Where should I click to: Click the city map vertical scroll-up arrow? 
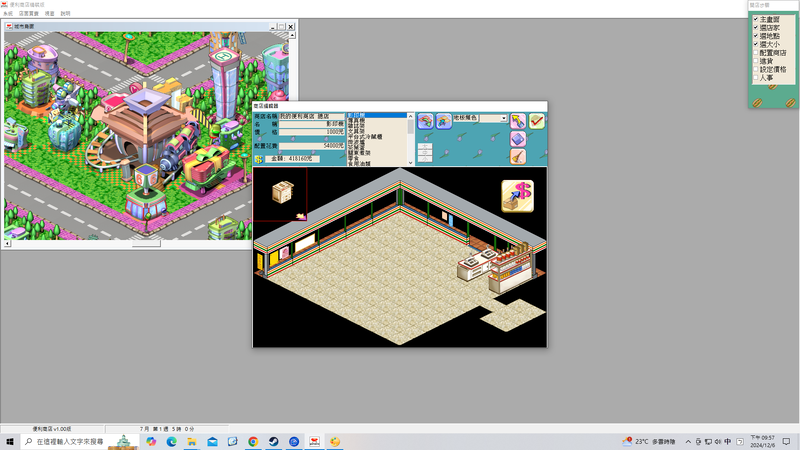292,35
